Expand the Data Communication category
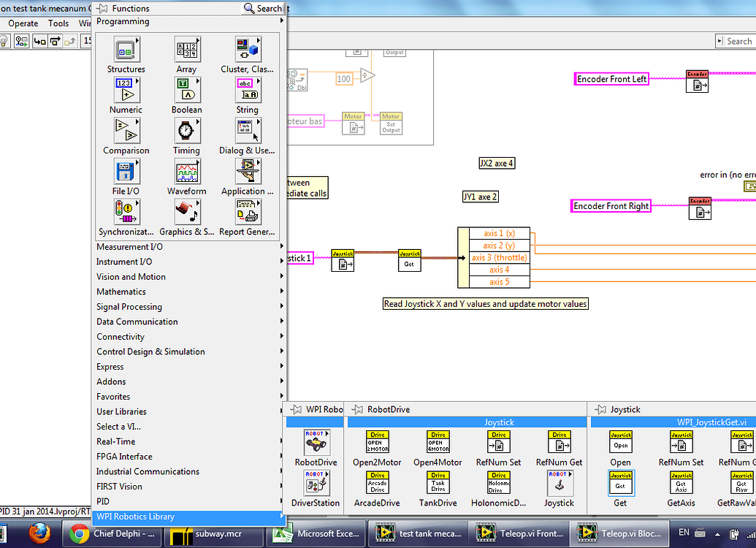The width and height of the screenshot is (756, 548). pos(189,321)
